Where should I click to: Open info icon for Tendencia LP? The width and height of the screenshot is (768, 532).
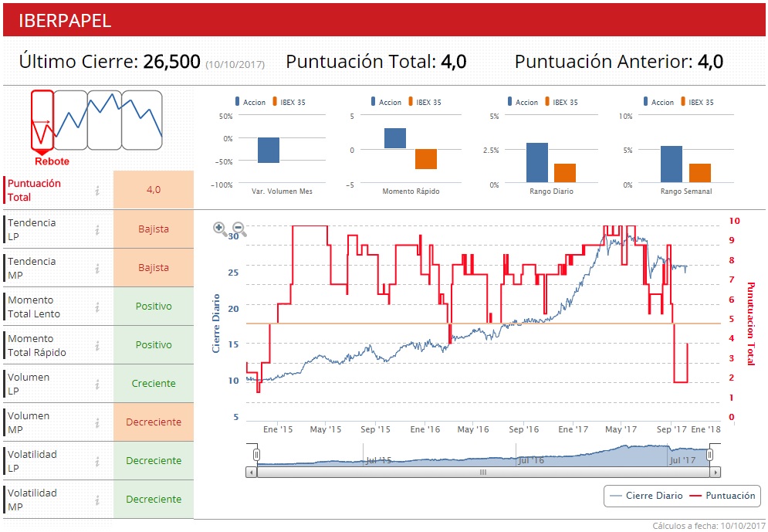click(x=97, y=229)
